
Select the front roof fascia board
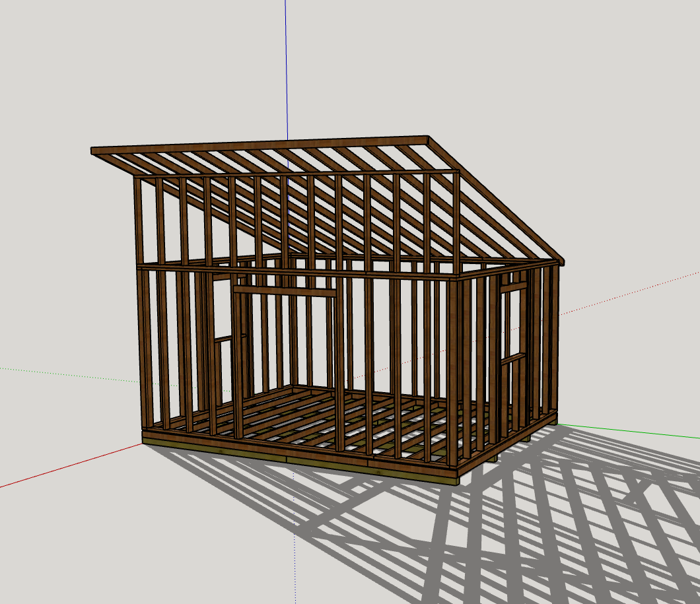tap(260, 145)
